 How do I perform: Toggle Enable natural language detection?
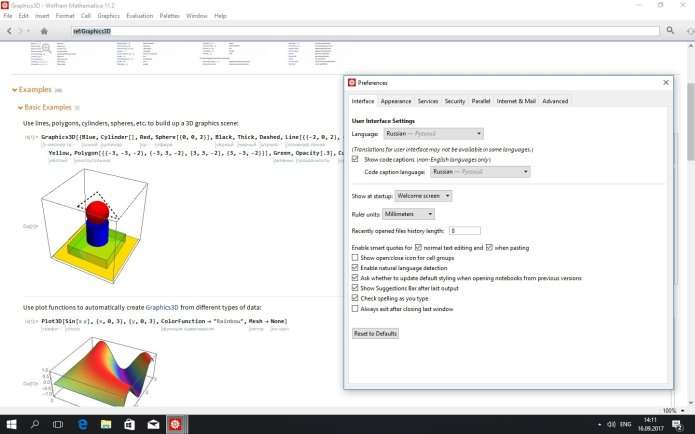pyautogui.click(x=355, y=267)
